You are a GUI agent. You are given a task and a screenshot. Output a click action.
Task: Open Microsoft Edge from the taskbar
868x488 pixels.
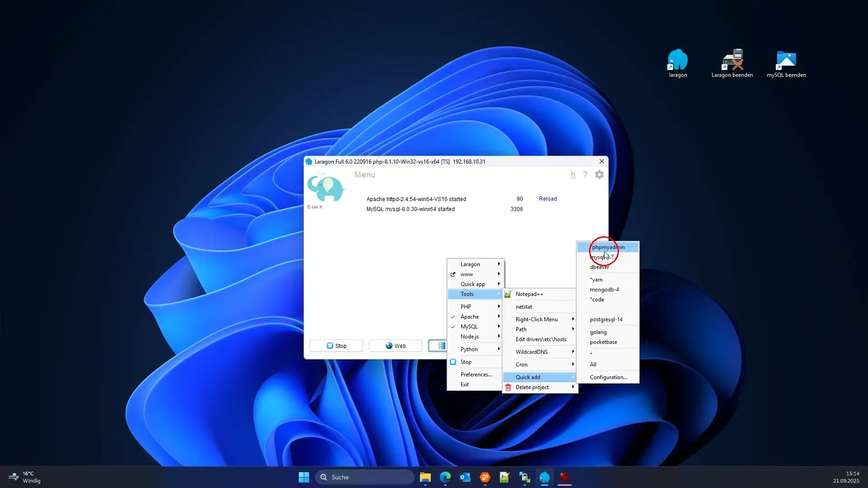445,477
